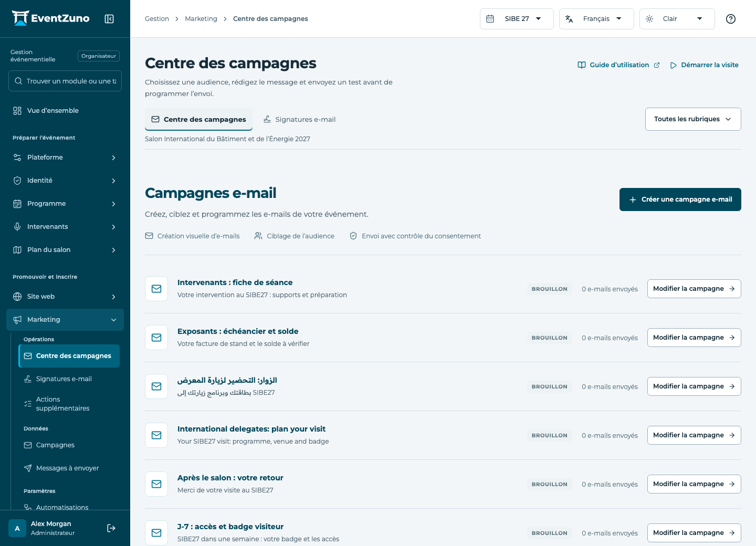The height and width of the screenshot is (546, 756).
Task: Expand the Intervenants sidebar menu
Action: point(65,227)
